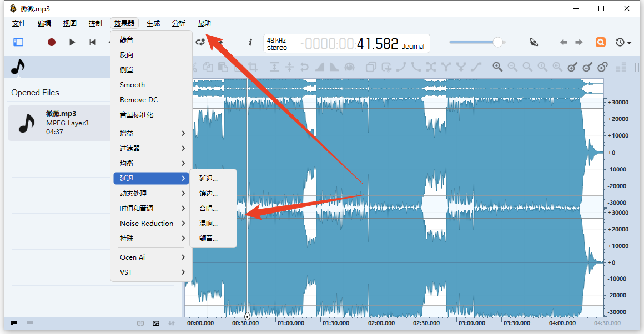Toggle the sidebar panel icon

(x=18, y=42)
